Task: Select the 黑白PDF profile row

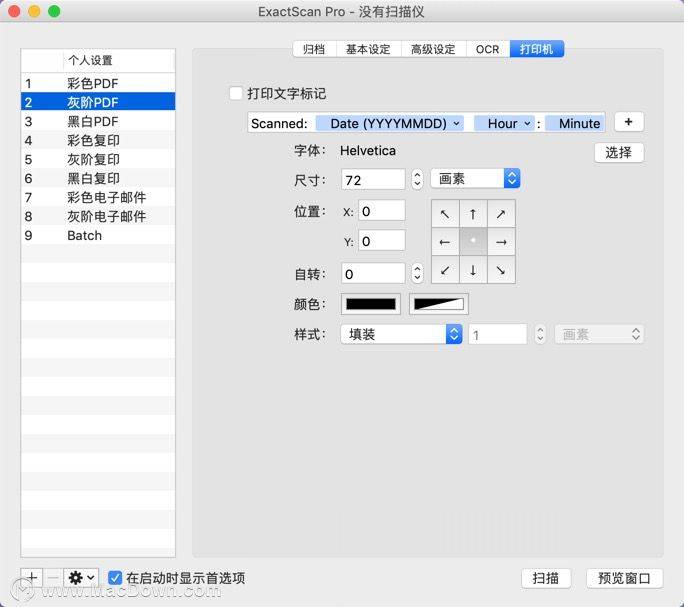Action: (x=98, y=121)
